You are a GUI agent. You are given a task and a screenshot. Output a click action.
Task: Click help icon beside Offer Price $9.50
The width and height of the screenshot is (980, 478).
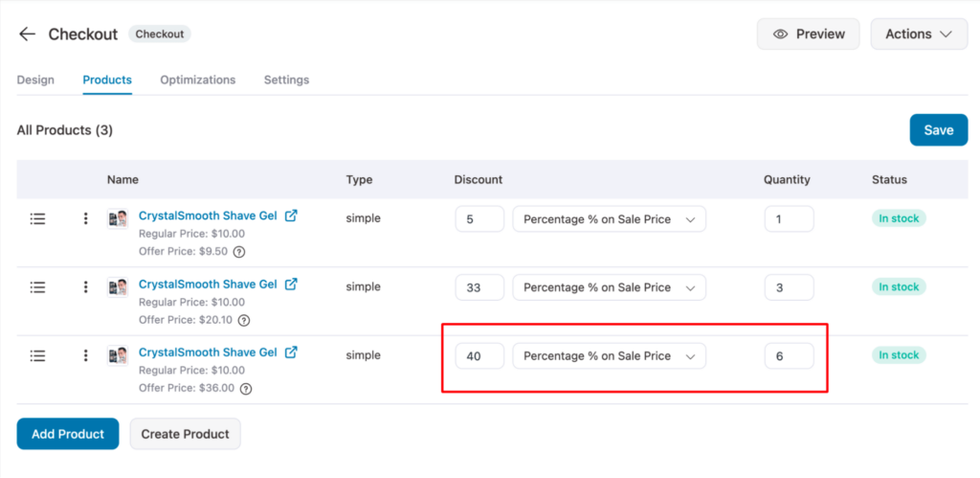coord(239,252)
